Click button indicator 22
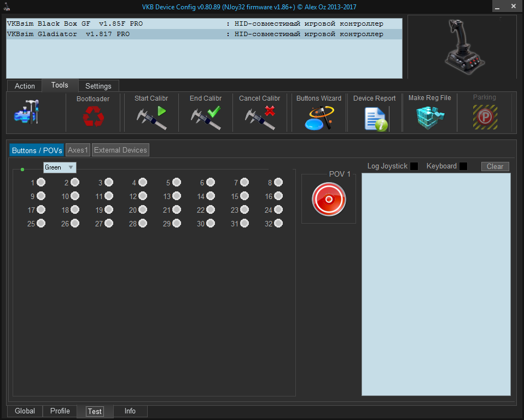 click(211, 209)
